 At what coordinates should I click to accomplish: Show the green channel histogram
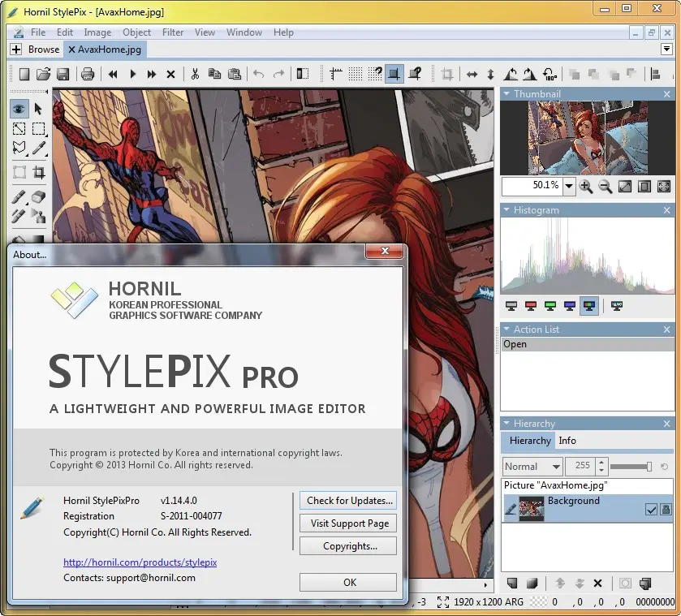click(x=550, y=306)
